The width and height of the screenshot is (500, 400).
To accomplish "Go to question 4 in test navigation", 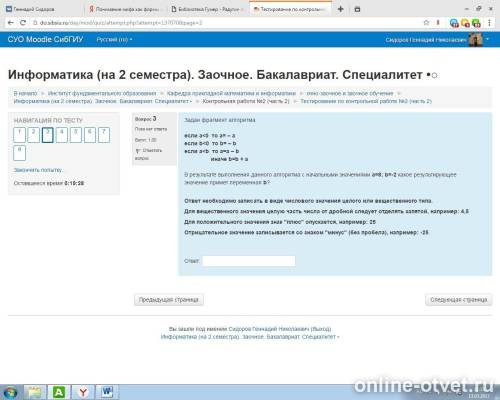I will coord(62,135).
